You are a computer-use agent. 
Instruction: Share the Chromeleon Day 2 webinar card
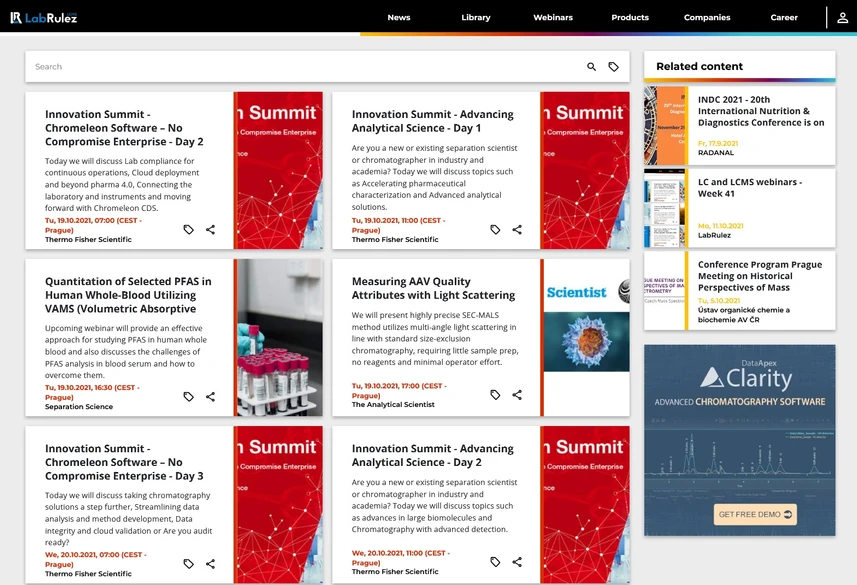(x=210, y=230)
